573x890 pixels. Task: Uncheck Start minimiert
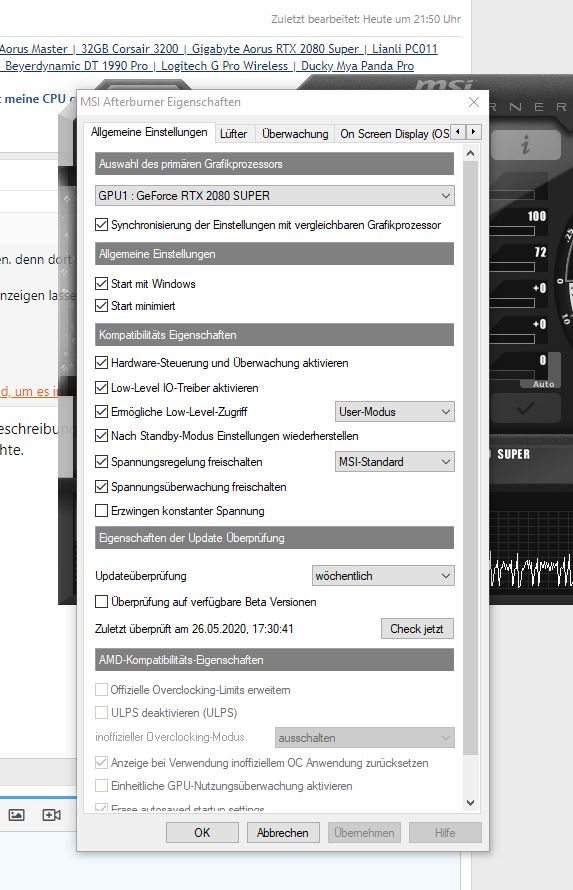pos(101,305)
